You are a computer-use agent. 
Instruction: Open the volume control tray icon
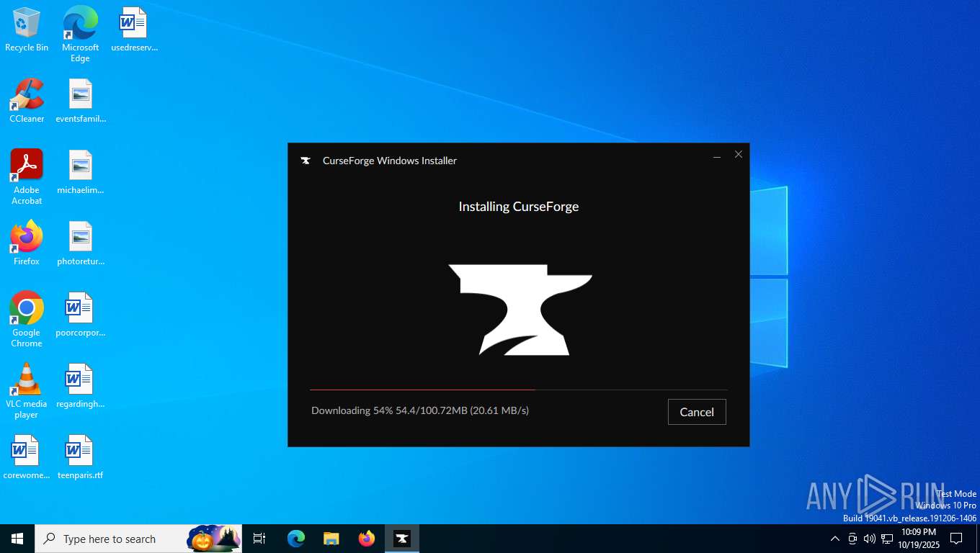click(870, 539)
